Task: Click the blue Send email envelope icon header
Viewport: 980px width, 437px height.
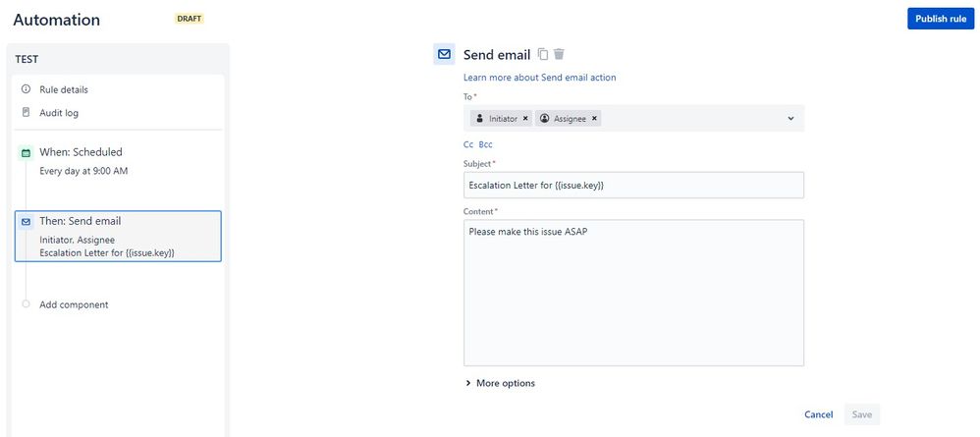Action: (x=444, y=54)
